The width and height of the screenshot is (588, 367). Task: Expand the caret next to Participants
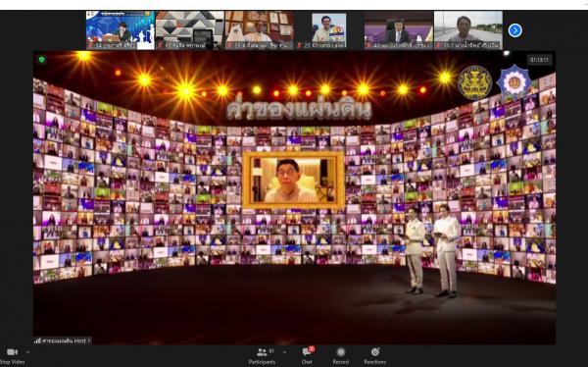point(284,352)
